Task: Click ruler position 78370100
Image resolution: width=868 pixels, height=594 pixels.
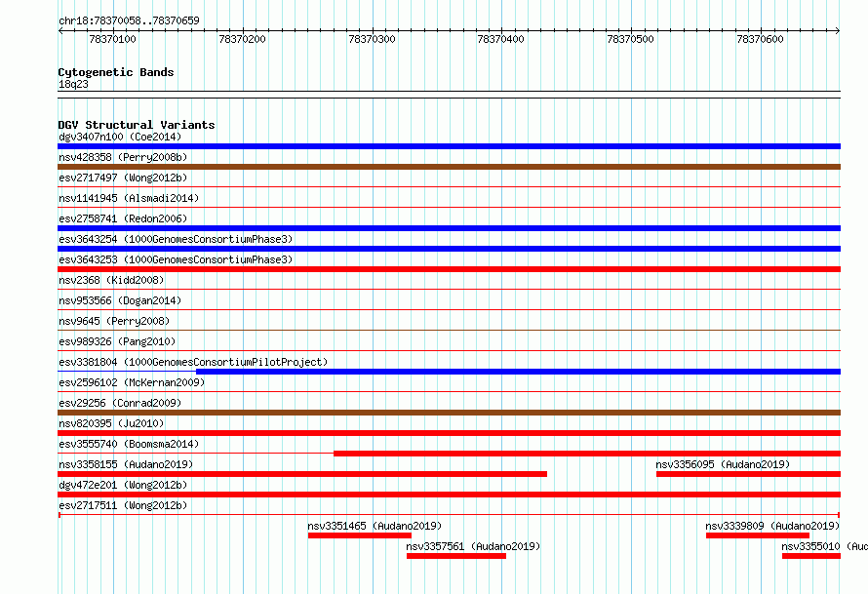Action: [112, 39]
